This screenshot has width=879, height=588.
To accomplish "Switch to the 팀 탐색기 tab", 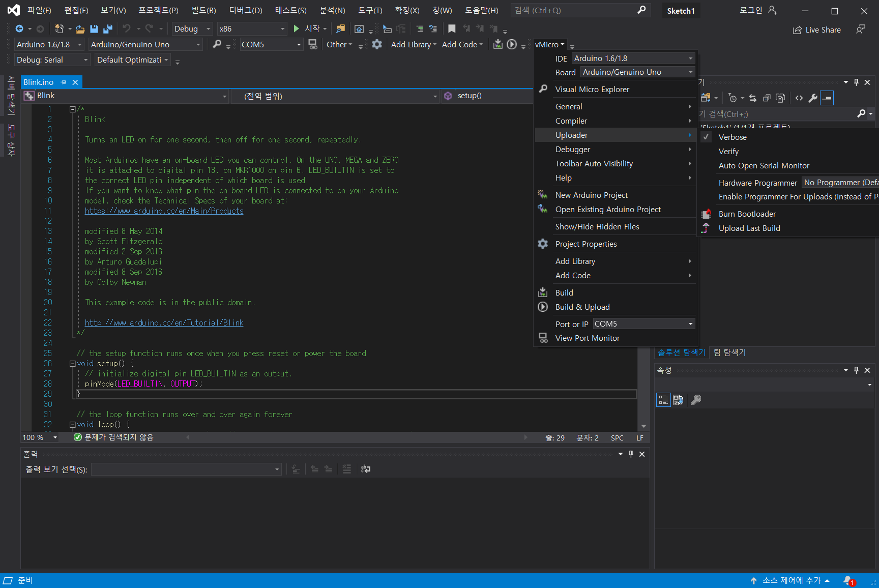I will 729,352.
